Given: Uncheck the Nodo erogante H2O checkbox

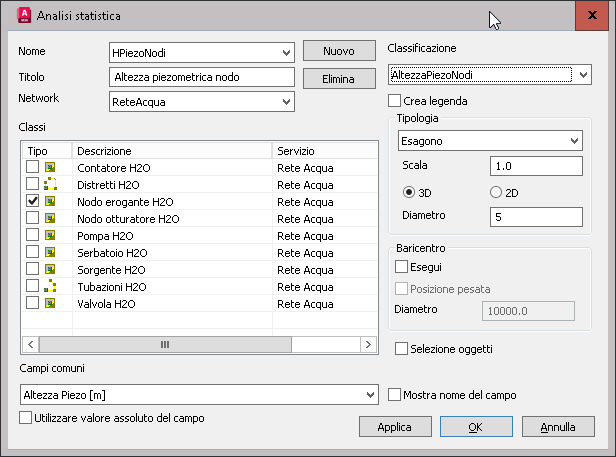Looking at the screenshot, I should click(33, 202).
